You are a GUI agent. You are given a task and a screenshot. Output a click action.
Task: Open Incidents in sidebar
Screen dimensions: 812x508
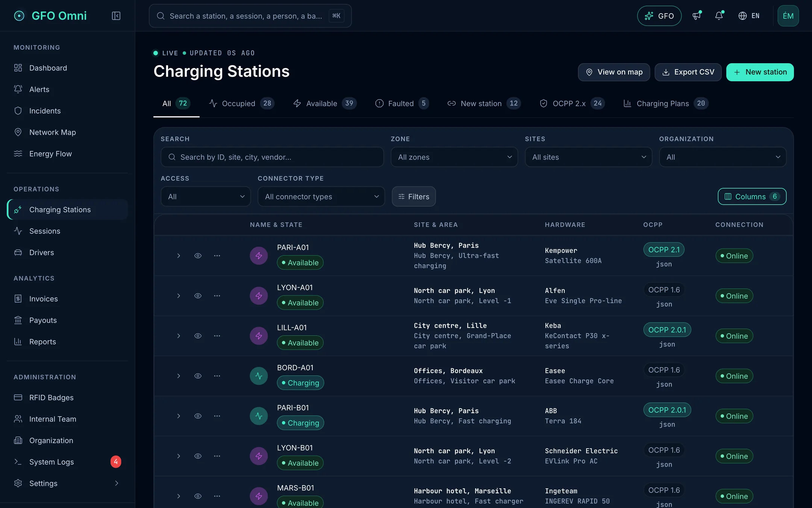click(x=68, y=111)
